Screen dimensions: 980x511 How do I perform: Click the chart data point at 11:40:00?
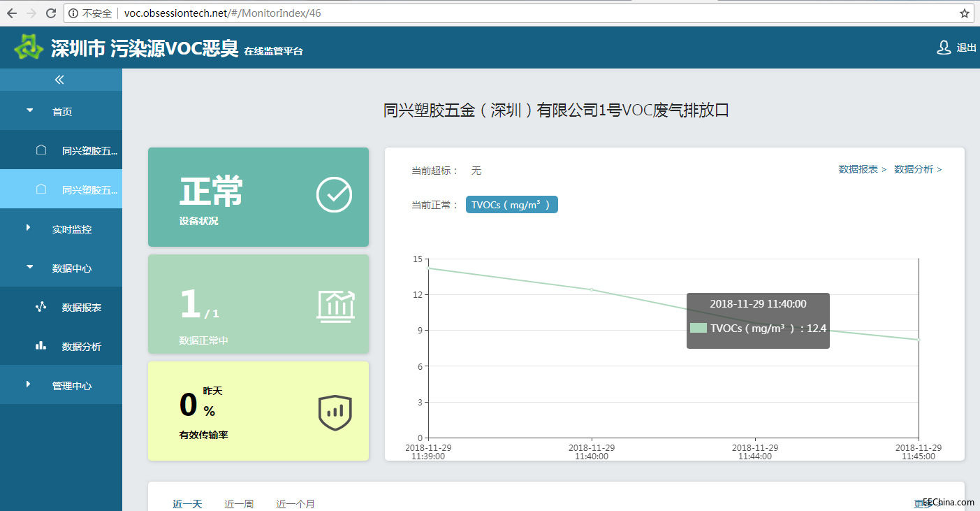(x=592, y=289)
